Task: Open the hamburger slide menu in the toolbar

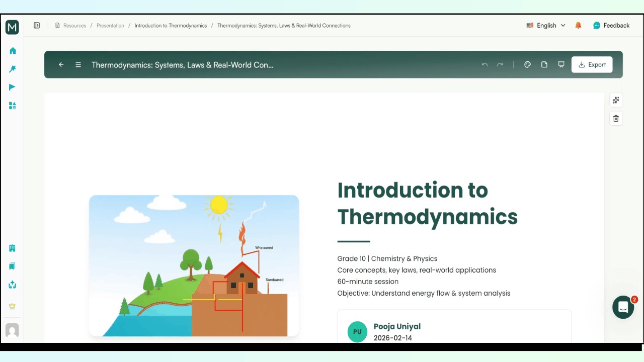Action: pyautogui.click(x=78, y=64)
